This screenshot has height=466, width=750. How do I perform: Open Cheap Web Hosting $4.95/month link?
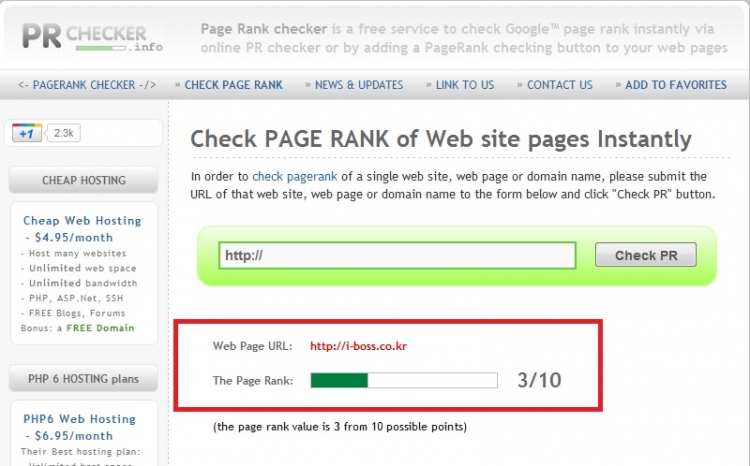pyautogui.click(x=82, y=229)
